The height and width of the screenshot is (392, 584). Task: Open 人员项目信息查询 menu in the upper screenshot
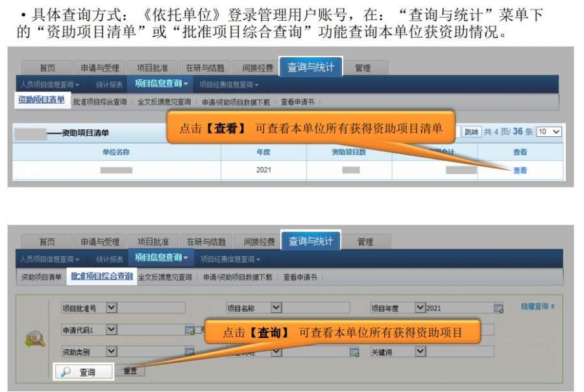point(49,84)
